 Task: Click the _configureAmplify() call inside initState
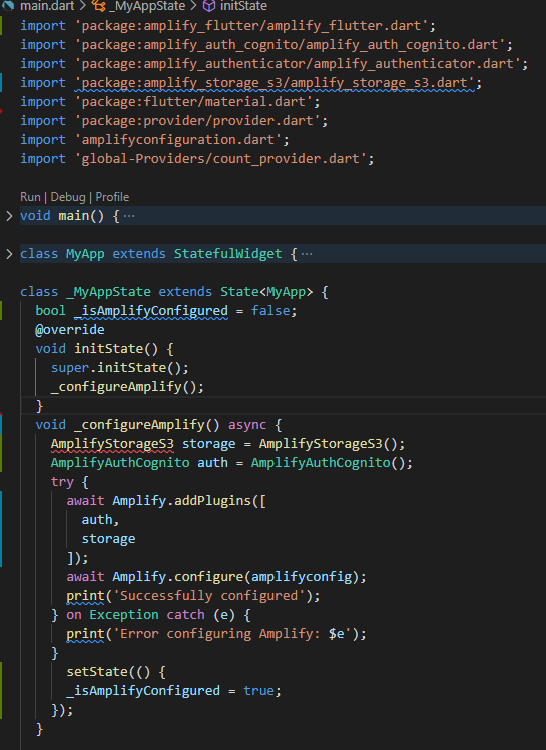[x=127, y=386]
